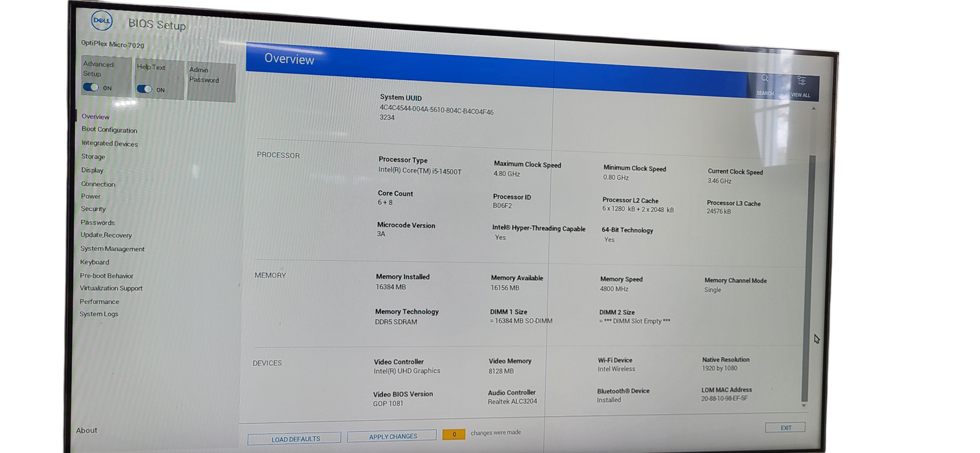Click the Dell logo icon
The width and height of the screenshot is (980, 453).
(102, 21)
